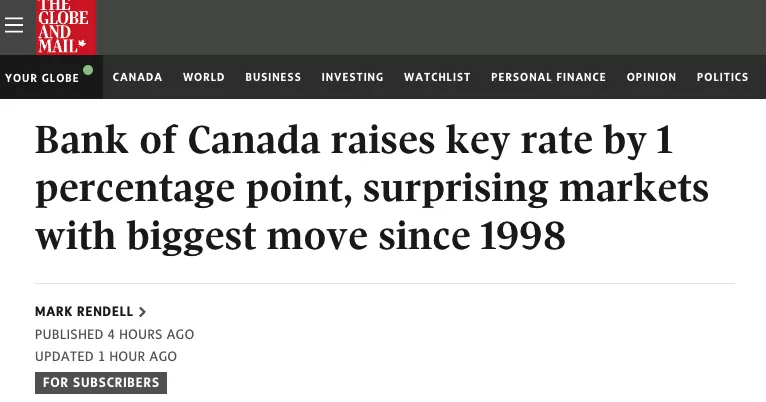Click the Bank of Canada article headline

(372, 188)
